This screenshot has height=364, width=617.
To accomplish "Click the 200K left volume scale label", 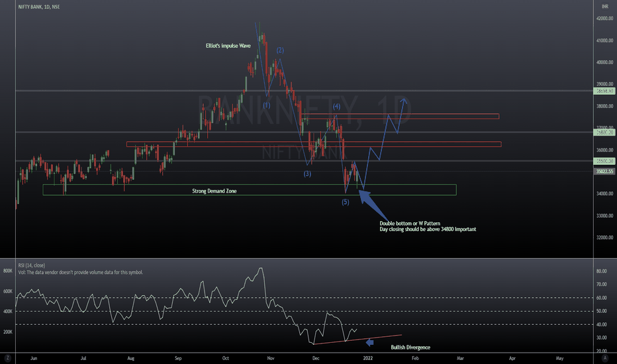I will tap(8, 332).
